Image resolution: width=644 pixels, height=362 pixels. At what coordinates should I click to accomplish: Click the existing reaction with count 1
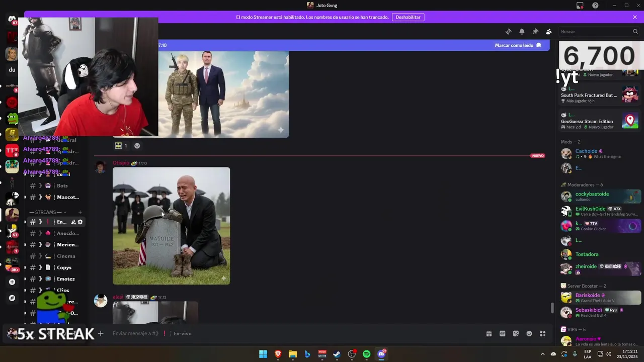tap(121, 146)
